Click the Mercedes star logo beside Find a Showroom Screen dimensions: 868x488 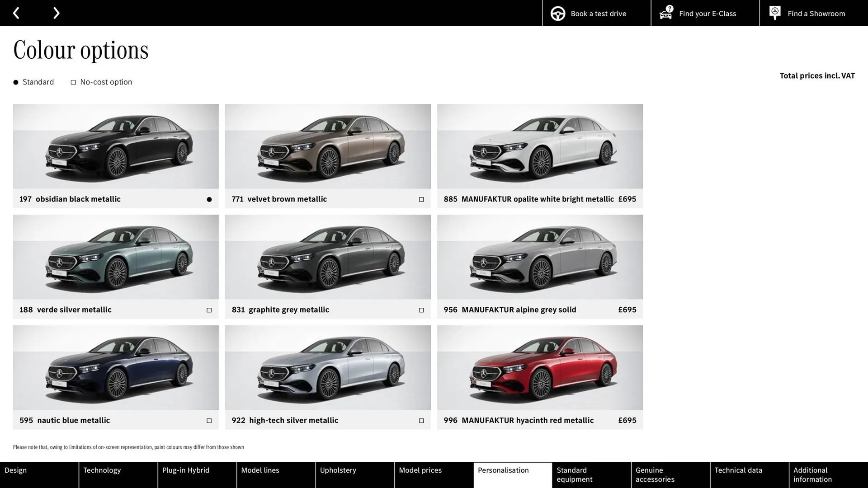click(774, 13)
